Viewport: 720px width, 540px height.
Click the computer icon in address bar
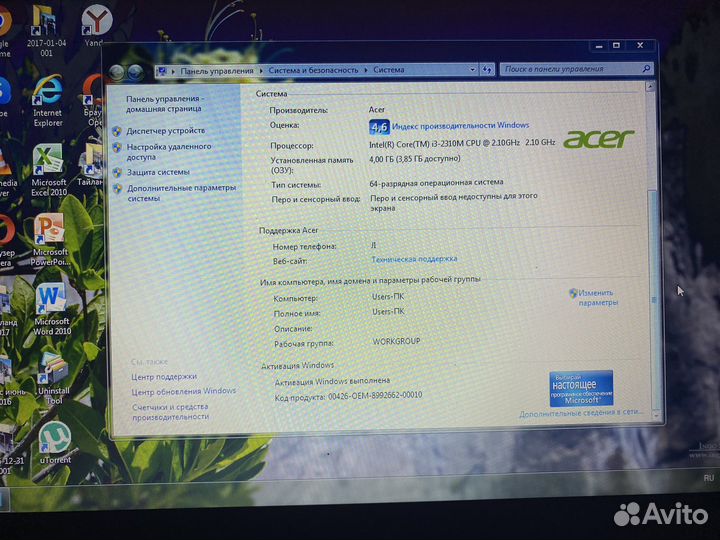point(162,71)
